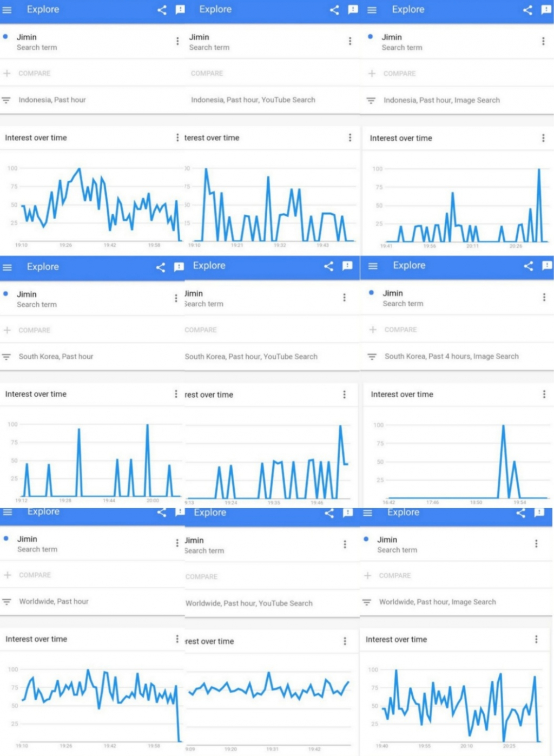Open Interest over time menu, Indonesia Image Search panel

(x=543, y=138)
